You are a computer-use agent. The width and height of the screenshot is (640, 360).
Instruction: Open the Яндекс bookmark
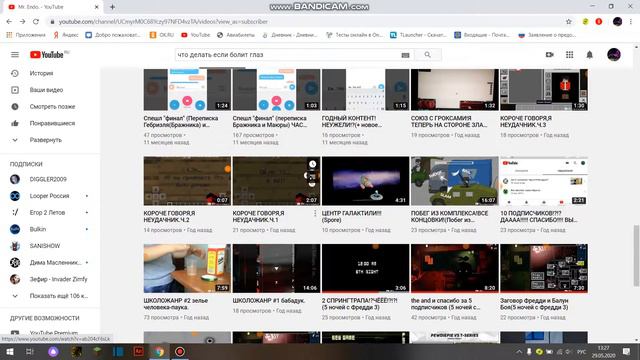(66, 35)
